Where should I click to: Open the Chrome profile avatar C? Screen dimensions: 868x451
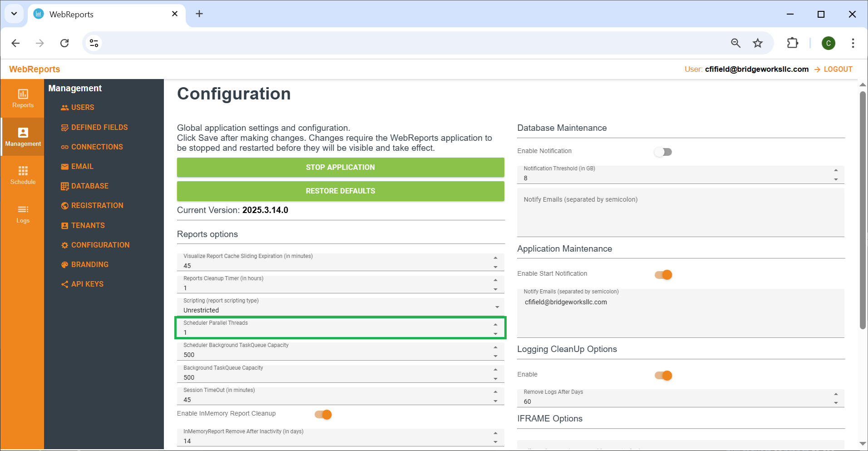coord(829,43)
